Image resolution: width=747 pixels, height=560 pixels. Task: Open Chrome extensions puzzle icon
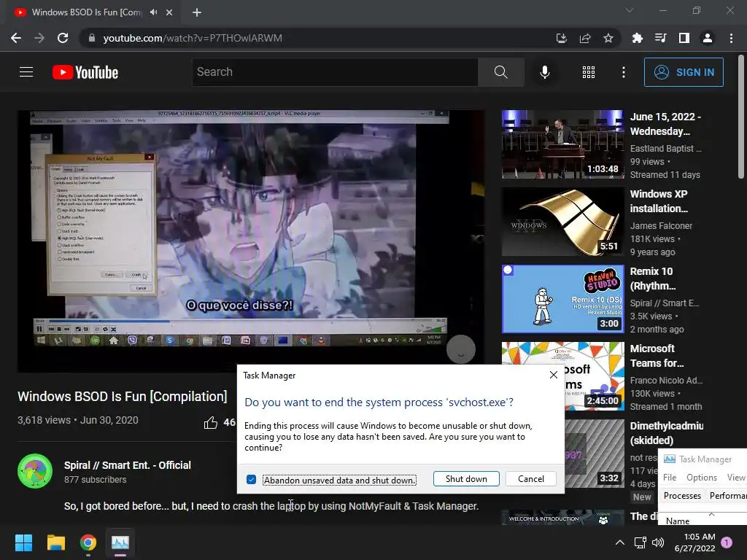coord(637,38)
